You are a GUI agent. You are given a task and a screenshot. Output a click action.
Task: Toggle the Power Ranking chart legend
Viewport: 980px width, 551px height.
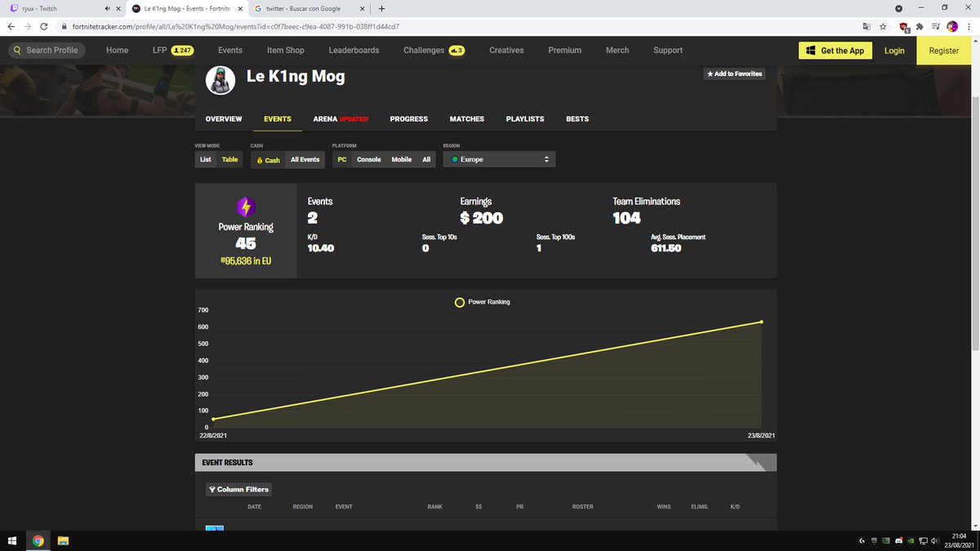483,302
